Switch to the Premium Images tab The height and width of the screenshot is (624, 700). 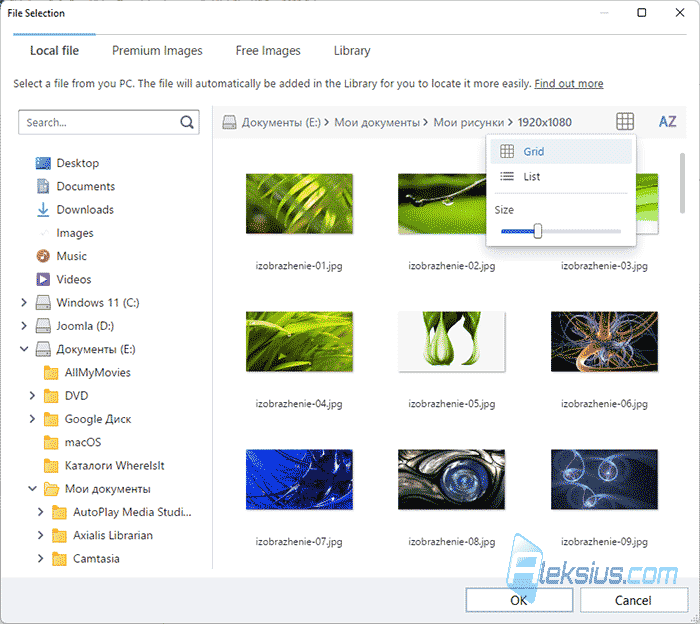[157, 51]
